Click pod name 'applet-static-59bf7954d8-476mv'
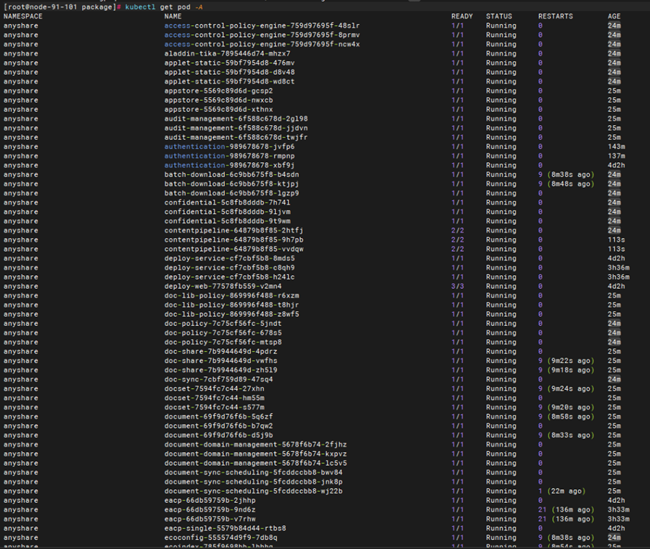The width and height of the screenshot is (650, 549). (229, 63)
